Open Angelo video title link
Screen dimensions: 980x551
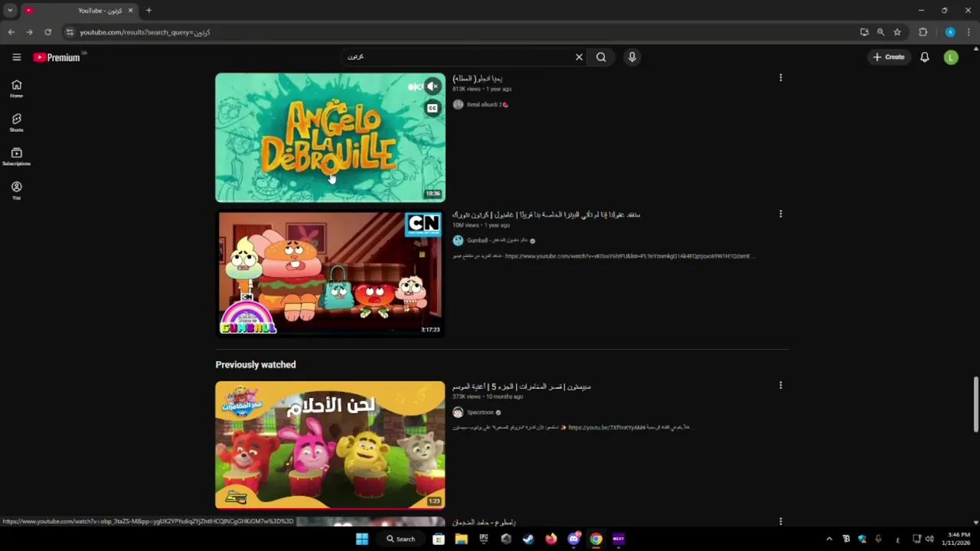(477, 78)
